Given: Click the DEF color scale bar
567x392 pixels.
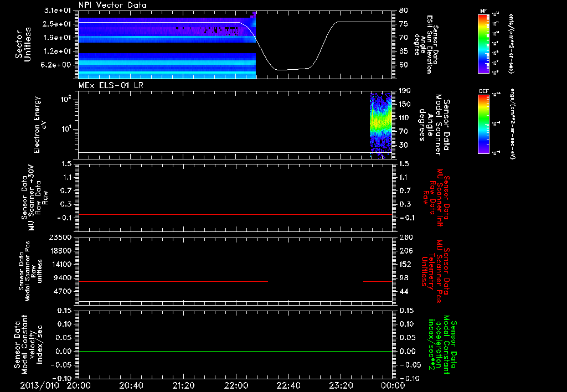Looking at the screenshot, I should click(483, 124).
